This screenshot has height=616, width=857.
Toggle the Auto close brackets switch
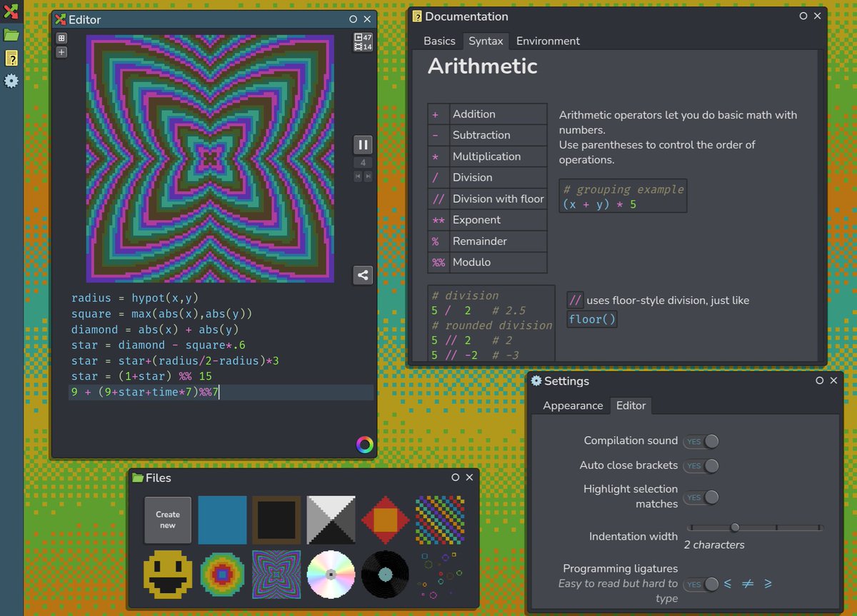tap(701, 466)
